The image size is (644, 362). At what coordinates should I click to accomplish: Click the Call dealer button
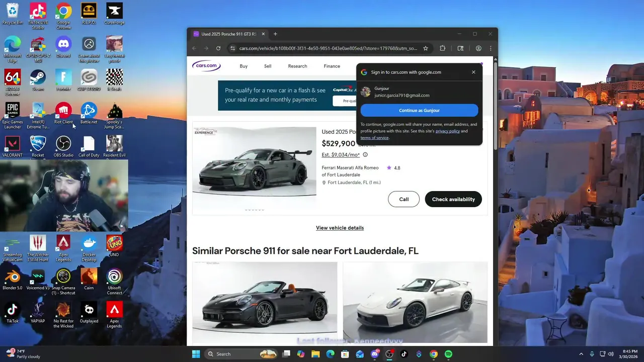point(404,199)
